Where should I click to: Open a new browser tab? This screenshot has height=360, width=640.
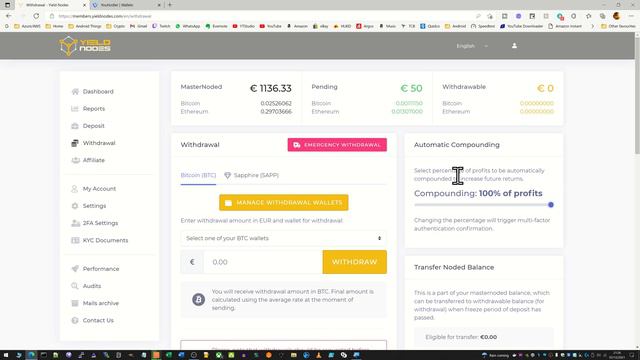(x=170, y=5)
